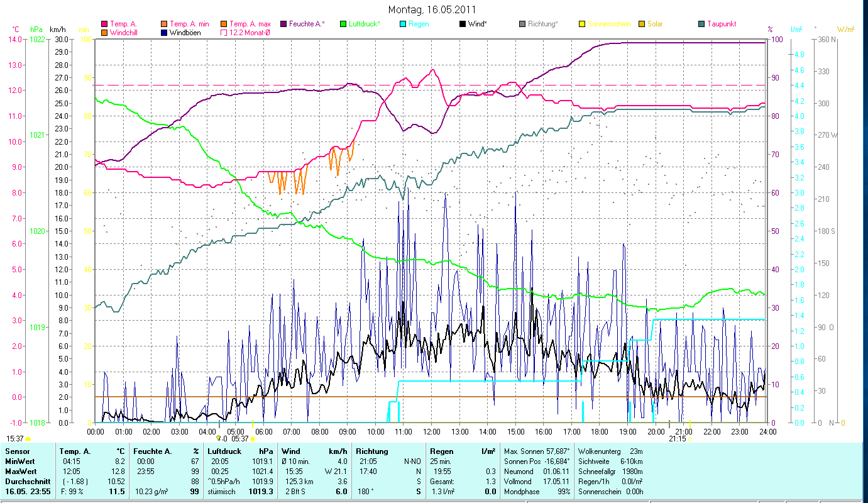
Task: Click the 'Wolkenunterg 23m' entry
Action: pos(610,451)
